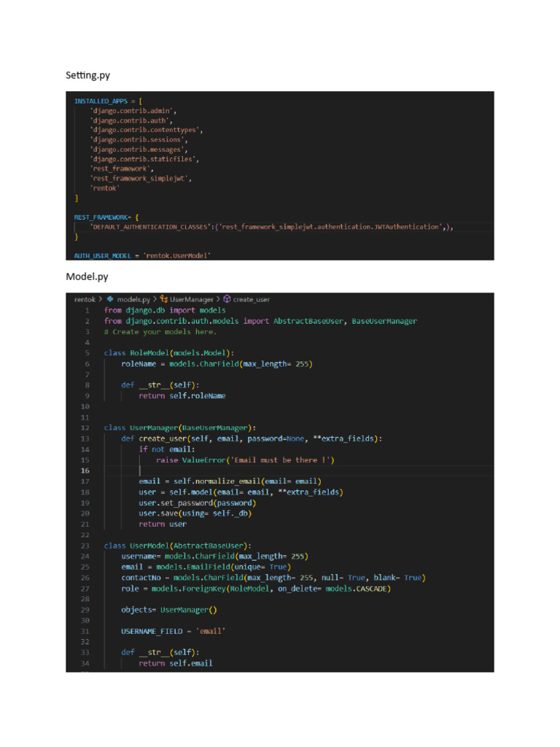Click the contactNo field on line 26
Screen dimensions: 560x747
[273, 578]
